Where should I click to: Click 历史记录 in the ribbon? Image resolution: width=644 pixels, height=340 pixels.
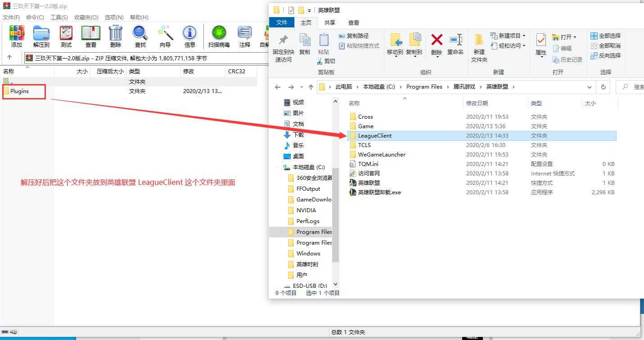click(567, 59)
